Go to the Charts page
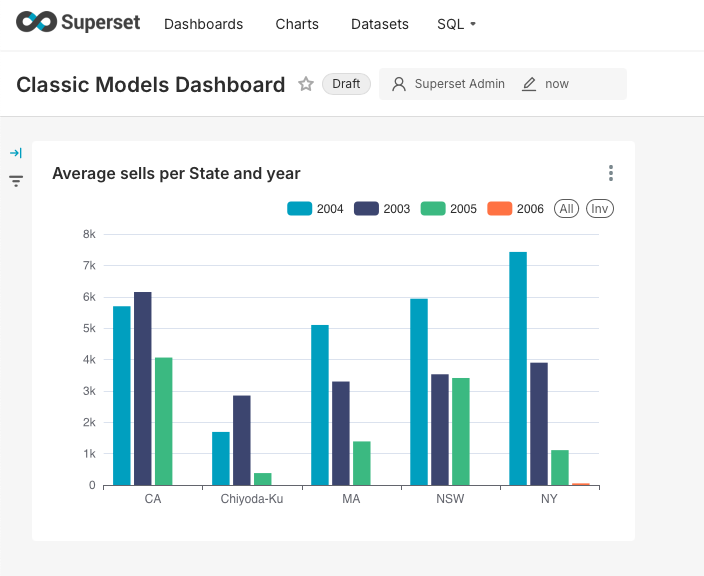The height and width of the screenshot is (576, 704). [297, 24]
